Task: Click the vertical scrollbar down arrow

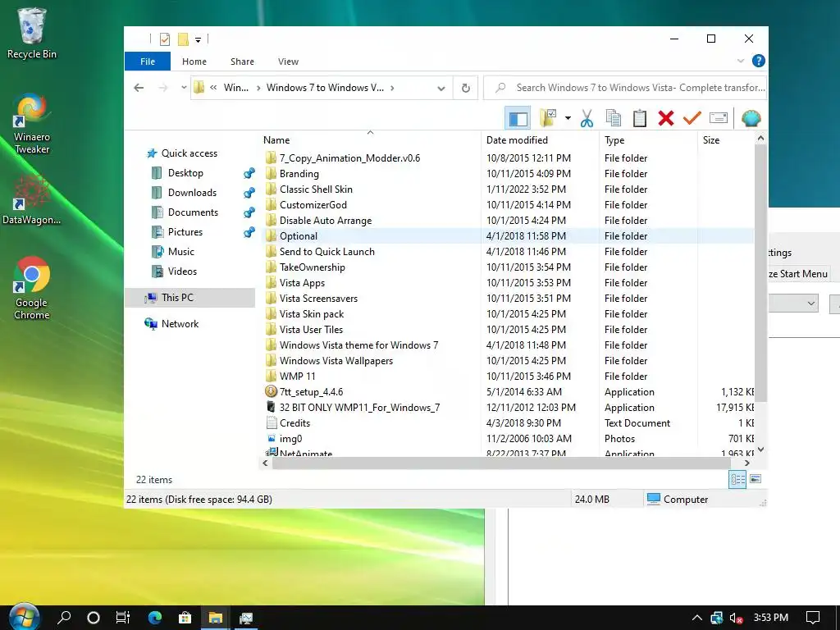Action: point(760,450)
